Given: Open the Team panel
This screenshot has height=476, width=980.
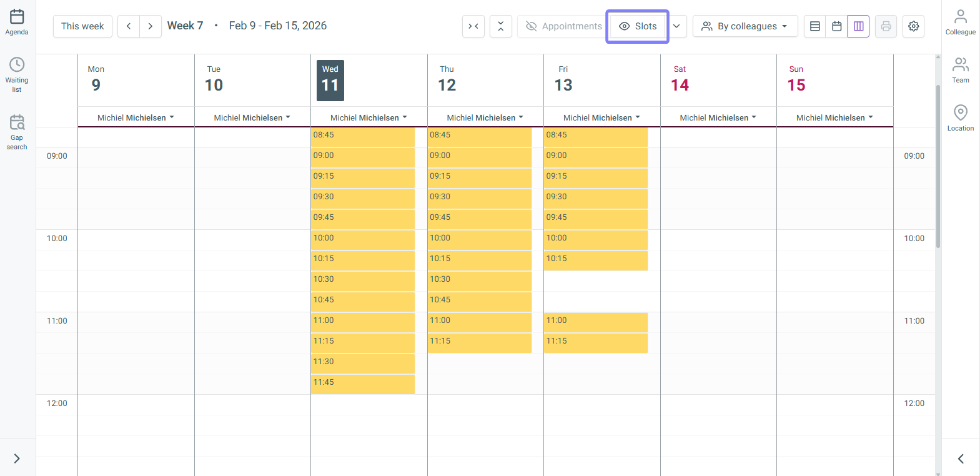Looking at the screenshot, I should coord(960,70).
